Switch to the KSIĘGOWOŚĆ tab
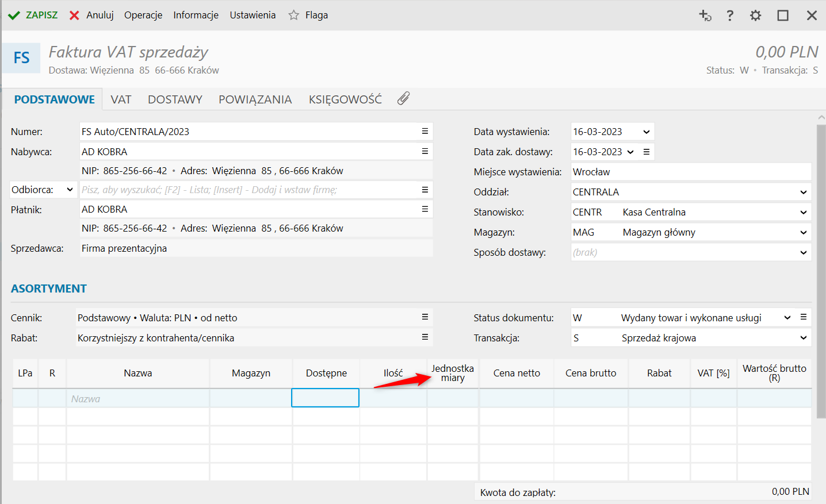Viewport: 826px width, 504px height. point(345,99)
